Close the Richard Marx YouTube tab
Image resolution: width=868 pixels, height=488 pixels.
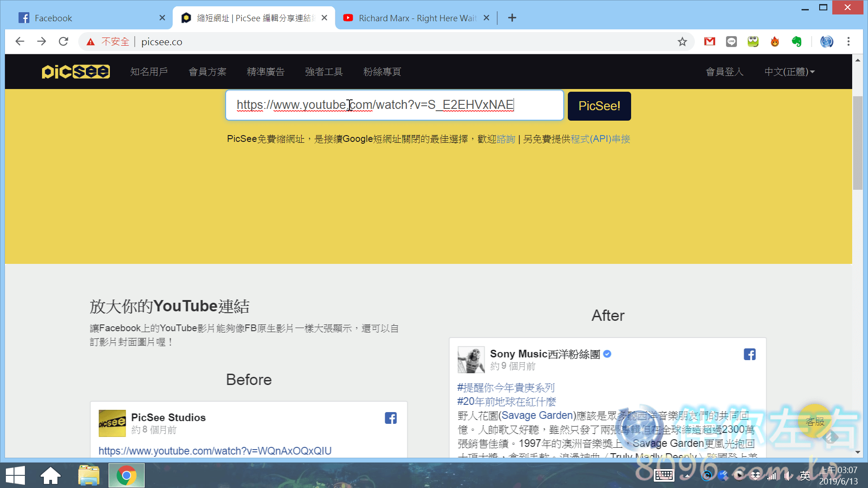(486, 18)
